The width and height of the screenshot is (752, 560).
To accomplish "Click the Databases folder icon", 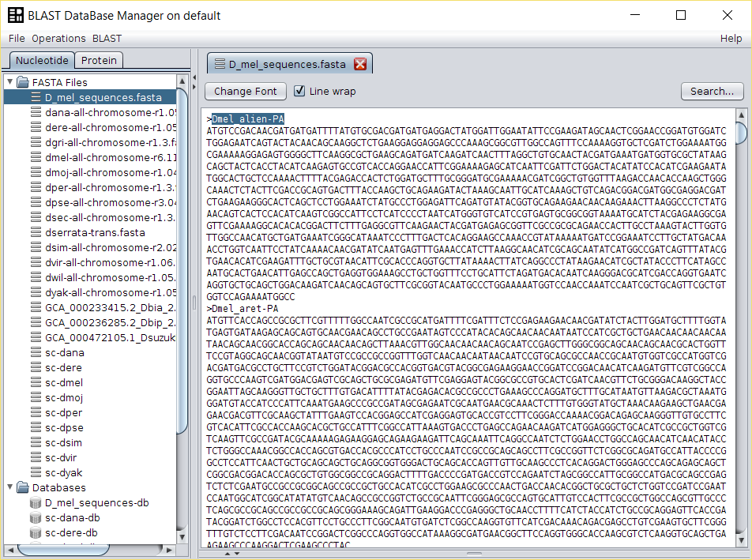I will point(23,488).
